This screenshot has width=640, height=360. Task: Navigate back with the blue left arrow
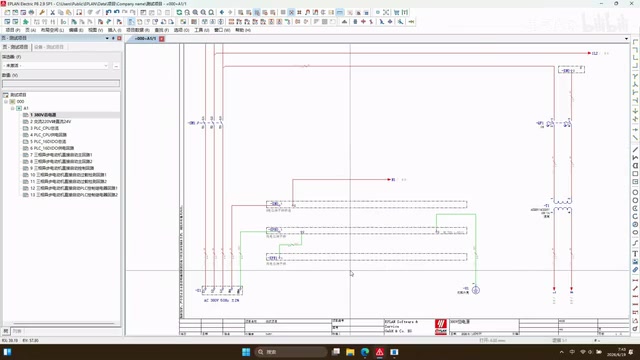pyautogui.click(x=222, y=13)
